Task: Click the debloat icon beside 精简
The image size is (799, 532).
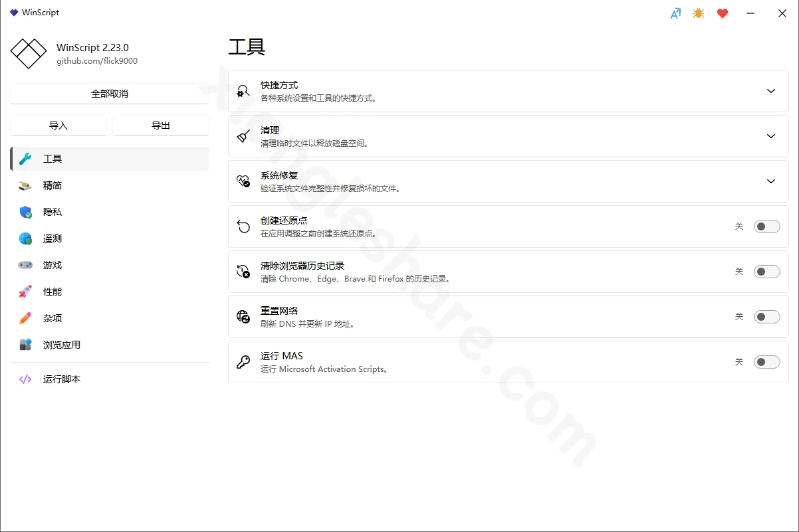Action: (25, 185)
